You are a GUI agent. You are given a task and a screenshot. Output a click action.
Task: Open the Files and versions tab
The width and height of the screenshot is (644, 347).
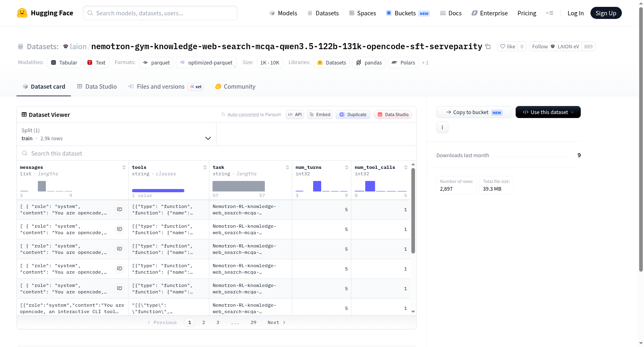pyautogui.click(x=166, y=86)
